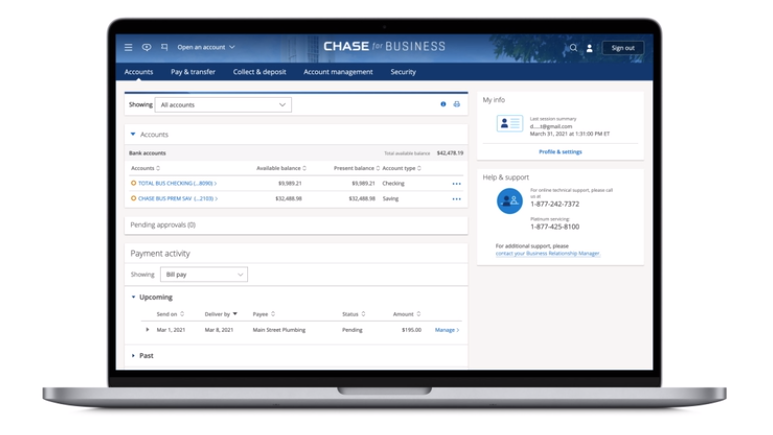The height and width of the screenshot is (435, 773).
Task: Sort by Payee column
Action: (x=264, y=314)
